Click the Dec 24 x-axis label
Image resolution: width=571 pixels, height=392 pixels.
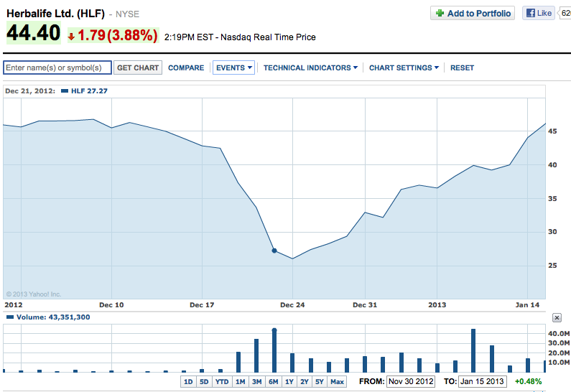pos(292,305)
